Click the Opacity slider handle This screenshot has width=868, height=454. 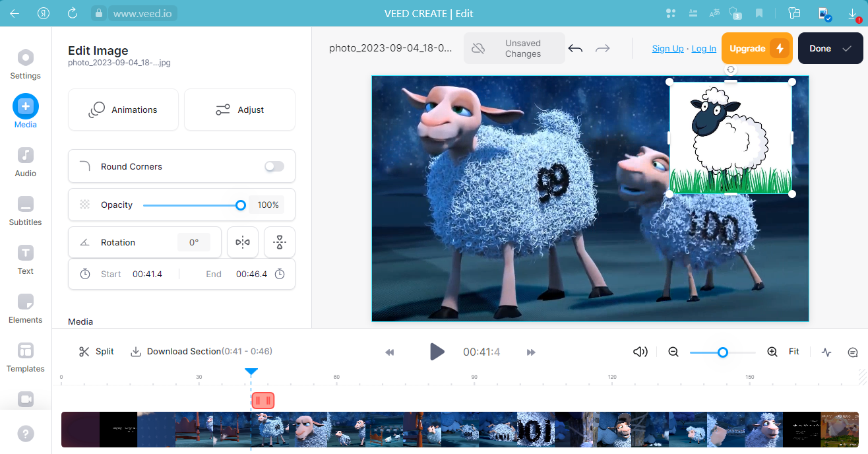pyautogui.click(x=241, y=205)
